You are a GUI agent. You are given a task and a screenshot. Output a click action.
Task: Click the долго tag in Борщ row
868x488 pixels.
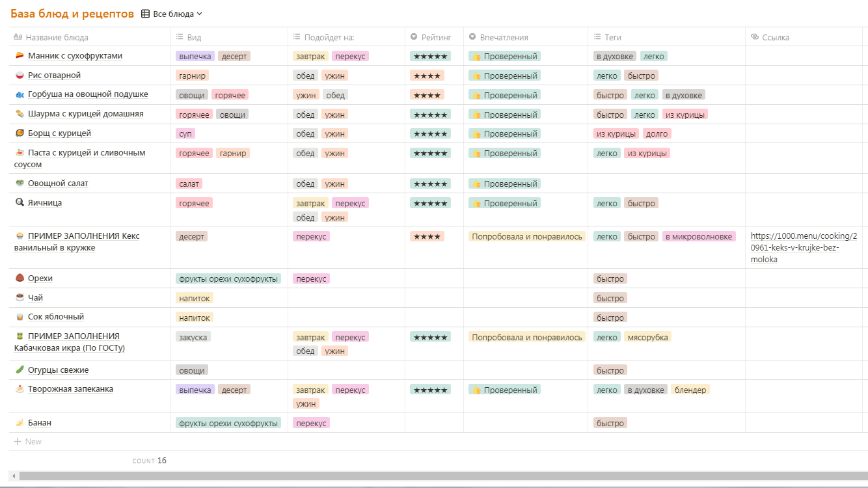(x=657, y=133)
